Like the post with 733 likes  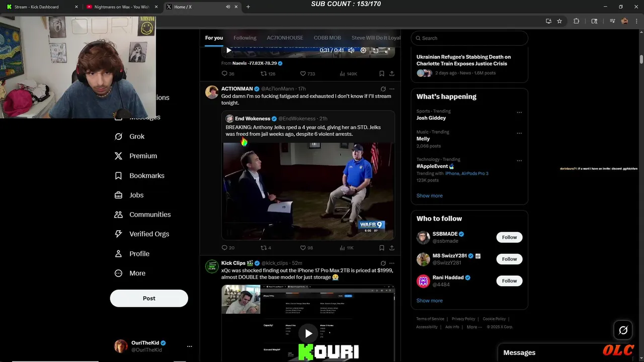click(x=307, y=73)
